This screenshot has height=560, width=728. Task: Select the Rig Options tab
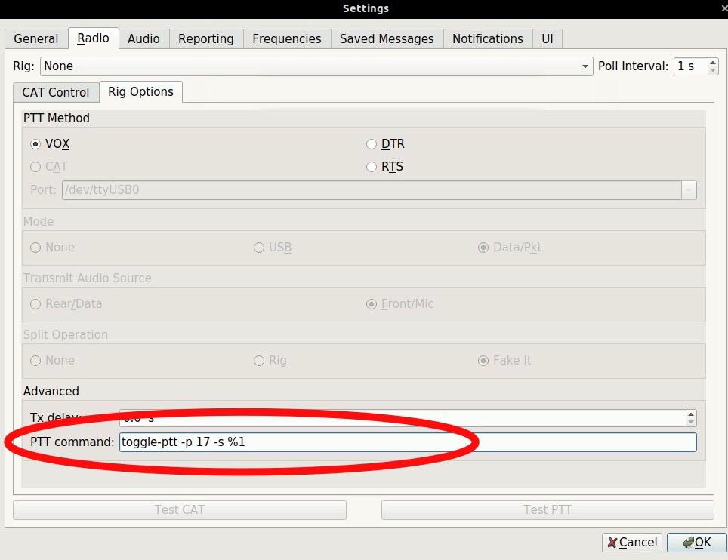pyautogui.click(x=140, y=92)
